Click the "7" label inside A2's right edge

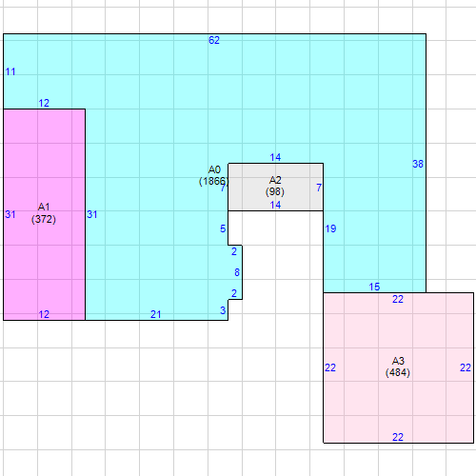tap(319, 188)
